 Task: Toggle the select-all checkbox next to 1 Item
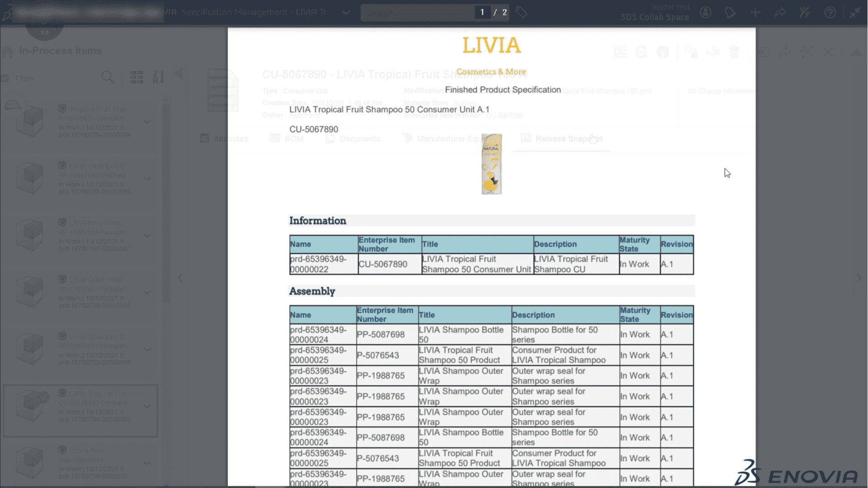tap(5, 78)
